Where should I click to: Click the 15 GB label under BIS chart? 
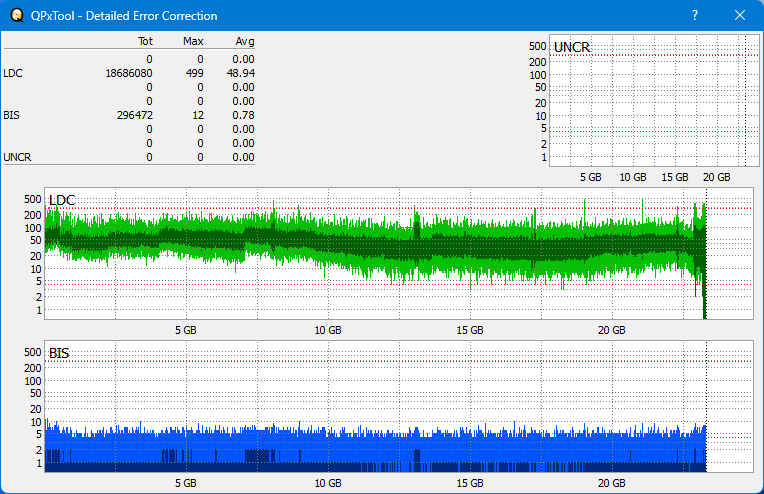[x=469, y=482]
